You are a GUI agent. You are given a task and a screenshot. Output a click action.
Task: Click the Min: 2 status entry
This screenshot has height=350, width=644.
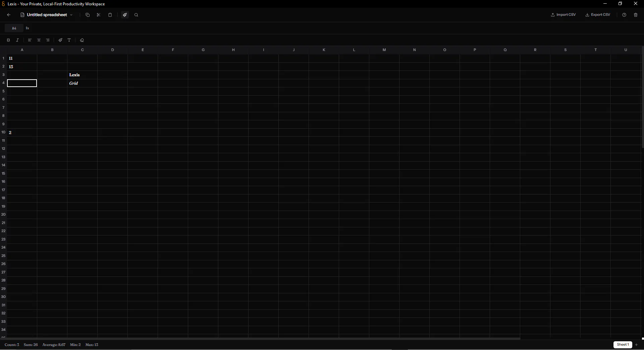point(75,345)
